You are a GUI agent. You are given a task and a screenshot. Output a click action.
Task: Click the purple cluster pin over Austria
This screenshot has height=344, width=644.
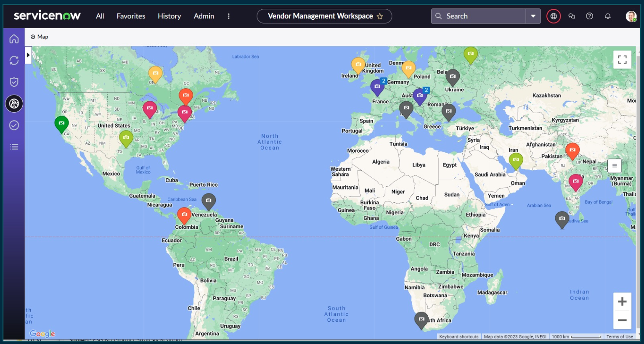point(420,96)
